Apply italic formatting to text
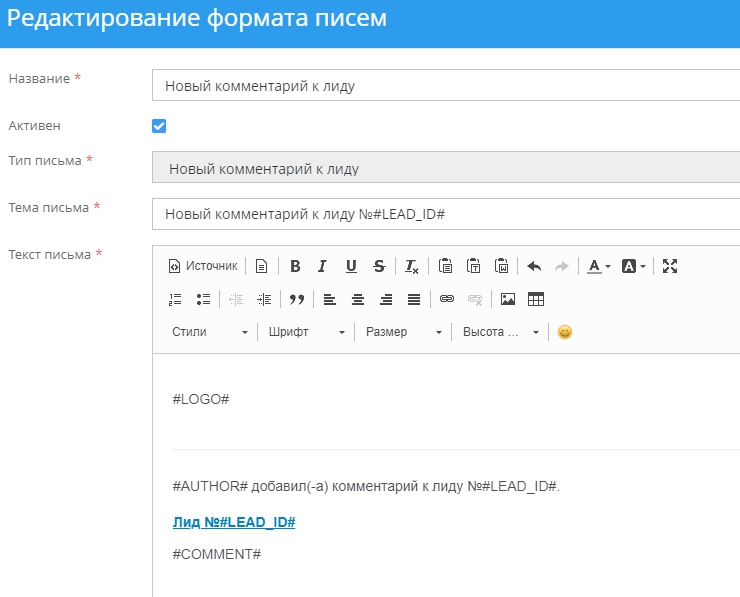 [322, 266]
